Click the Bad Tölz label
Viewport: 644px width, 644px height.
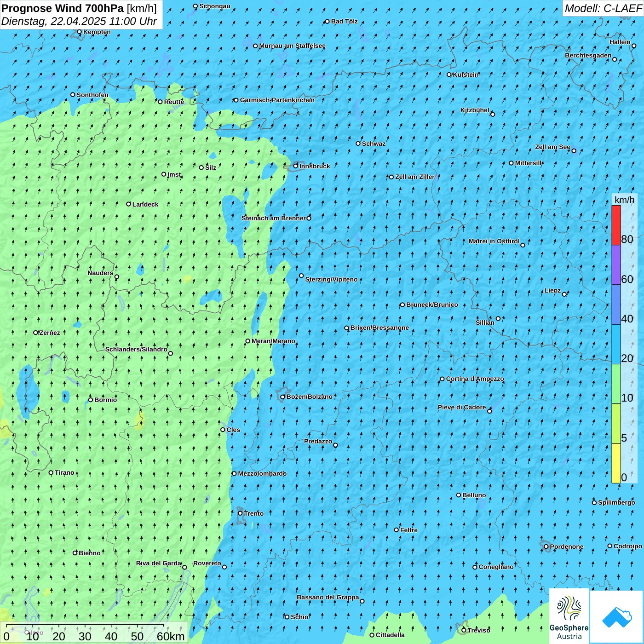coord(345,21)
